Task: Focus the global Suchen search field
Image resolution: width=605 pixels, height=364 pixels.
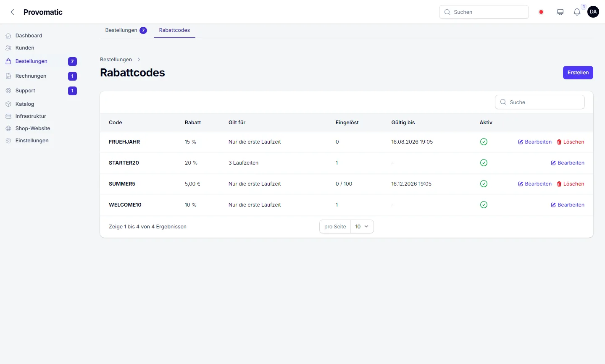Action: (x=484, y=12)
